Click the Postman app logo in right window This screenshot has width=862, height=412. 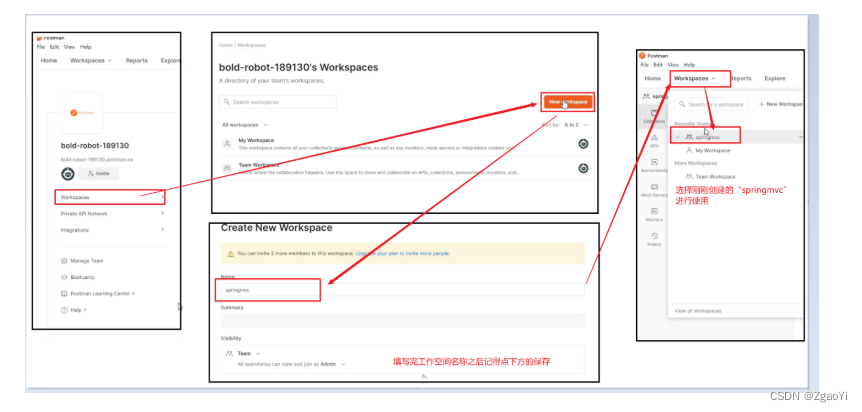[642, 56]
